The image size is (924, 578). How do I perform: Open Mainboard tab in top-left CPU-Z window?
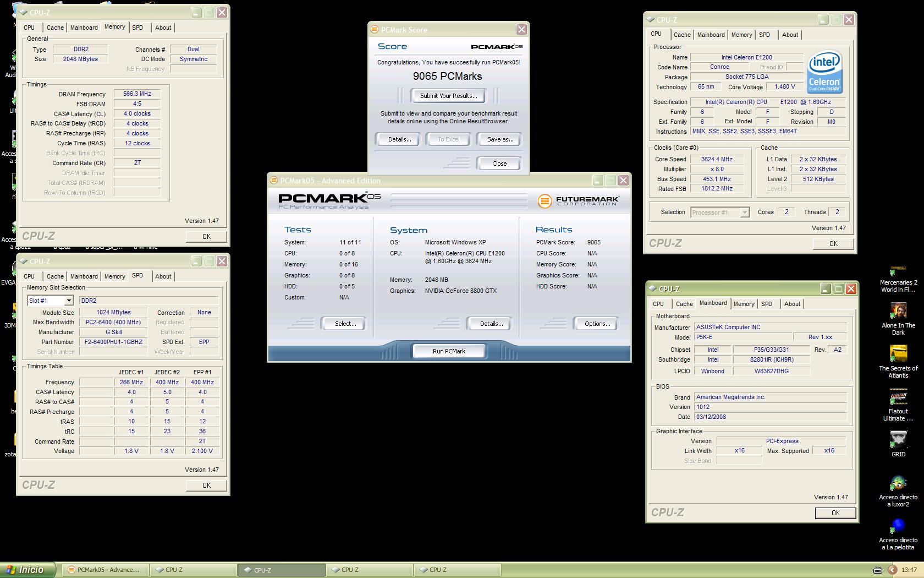coord(84,28)
